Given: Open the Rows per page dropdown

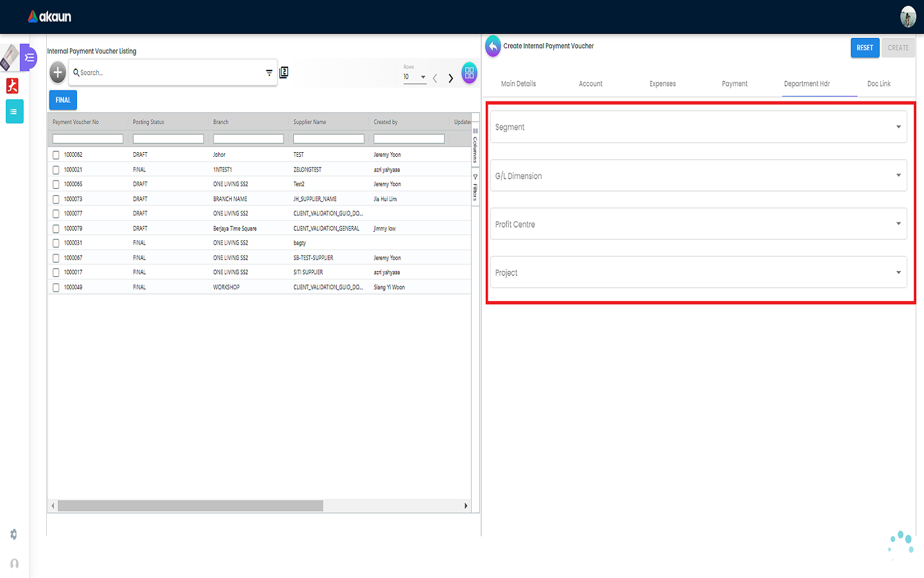Looking at the screenshot, I should [x=415, y=77].
